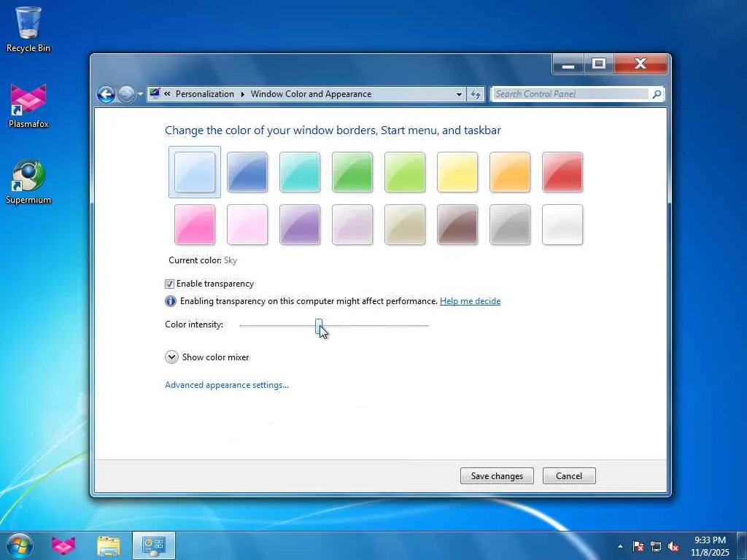
Task: Expand the arrow between Personalization and Window Color
Action: (x=242, y=94)
